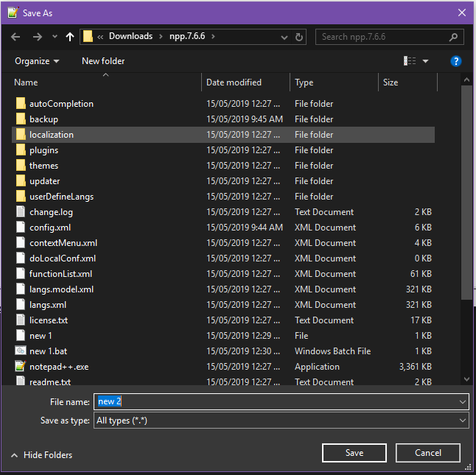
Task: Select the config.xml file icon
Action: click(21, 227)
